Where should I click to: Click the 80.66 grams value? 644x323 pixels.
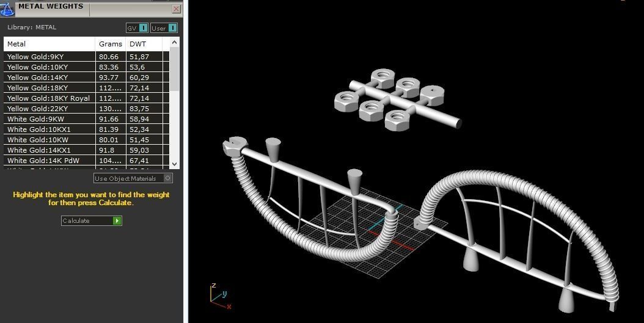pos(109,57)
